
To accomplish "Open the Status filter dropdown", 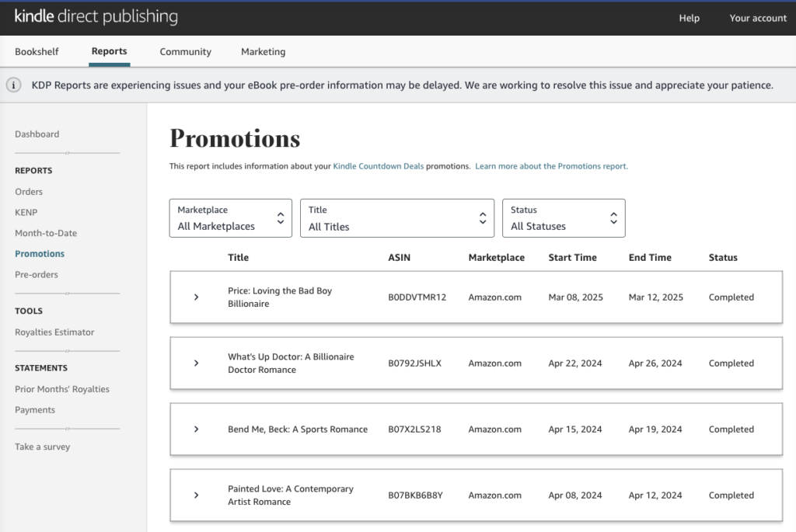I will pos(564,218).
